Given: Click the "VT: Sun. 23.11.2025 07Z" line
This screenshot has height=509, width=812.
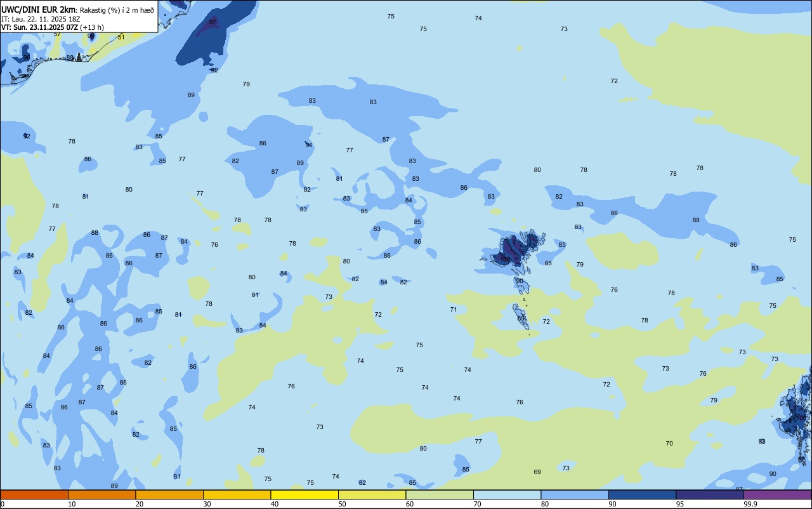Looking at the screenshot, I should 40,27.
